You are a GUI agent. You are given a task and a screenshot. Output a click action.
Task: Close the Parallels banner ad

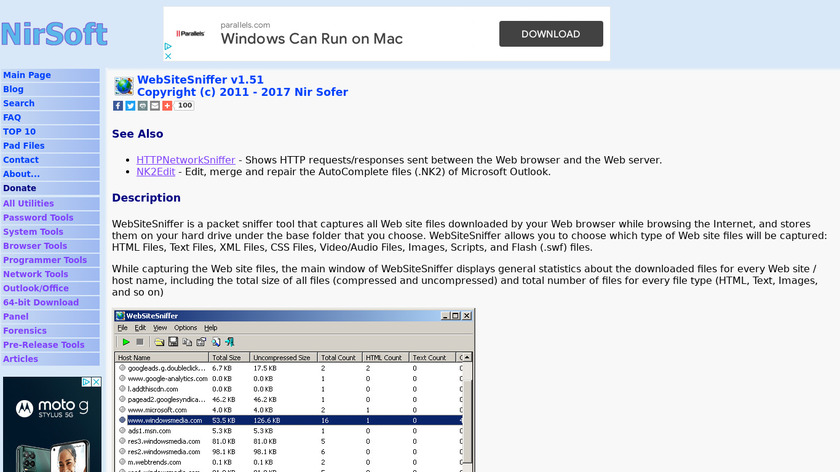[x=168, y=56]
